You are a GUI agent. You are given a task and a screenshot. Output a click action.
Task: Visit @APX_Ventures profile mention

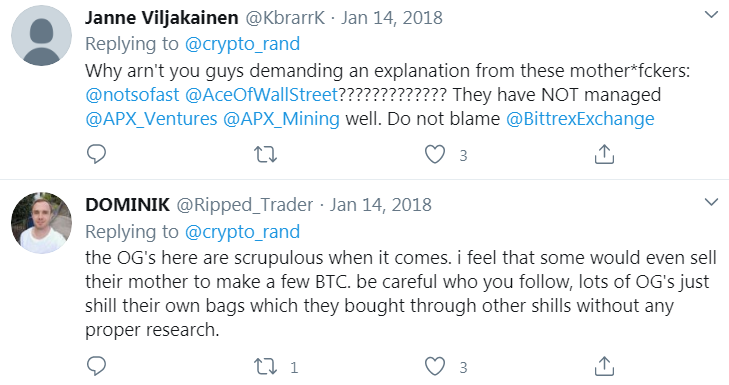point(151,119)
